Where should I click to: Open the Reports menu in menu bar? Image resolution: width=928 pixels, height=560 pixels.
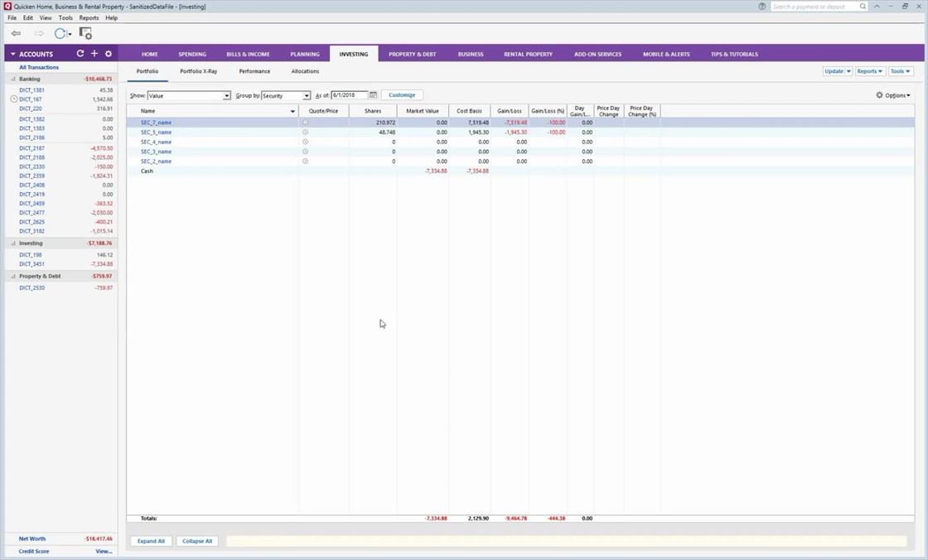point(89,17)
